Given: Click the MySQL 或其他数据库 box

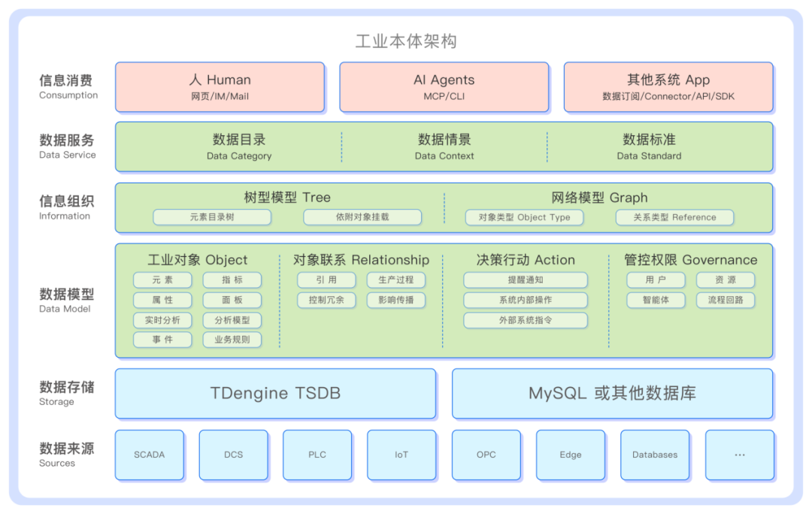Looking at the screenshot, I should pyautogui.click(x=613, y=394).
